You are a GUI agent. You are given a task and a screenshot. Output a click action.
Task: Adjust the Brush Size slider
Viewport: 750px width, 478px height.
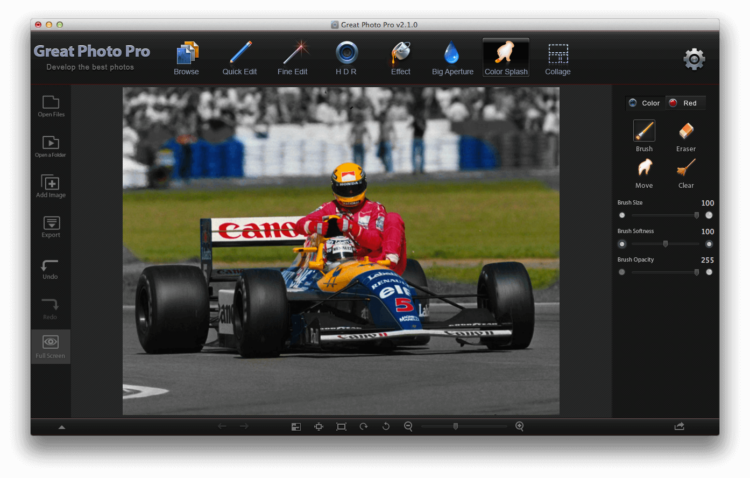click(665, 215)
